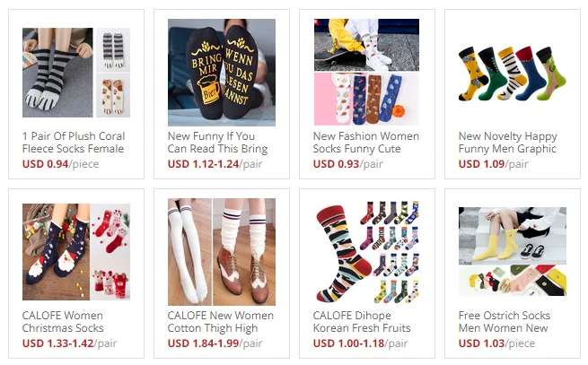588x365 pixels.
Task: Open "CALOFE New Women Cotton Thigh High" title
Action: (221, 322)
